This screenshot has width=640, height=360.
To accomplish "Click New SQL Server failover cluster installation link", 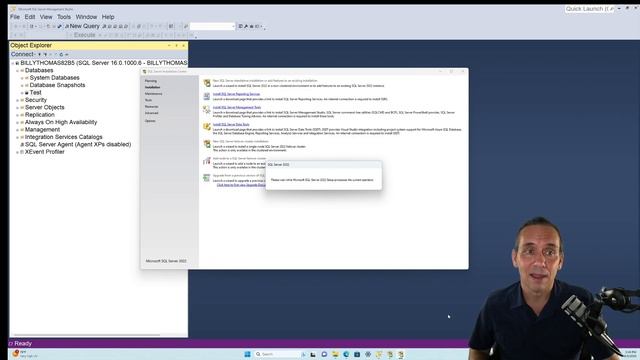I will point(240,142).
